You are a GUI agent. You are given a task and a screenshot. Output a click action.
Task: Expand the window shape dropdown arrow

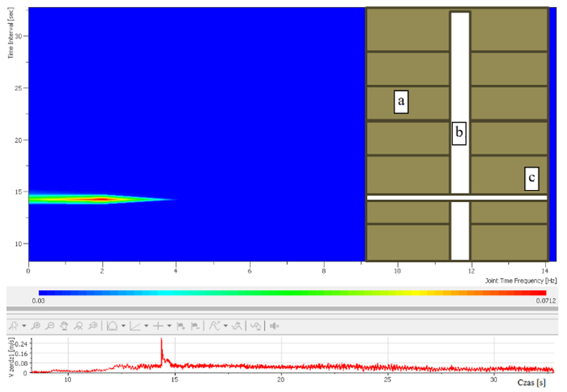point(124,326)
